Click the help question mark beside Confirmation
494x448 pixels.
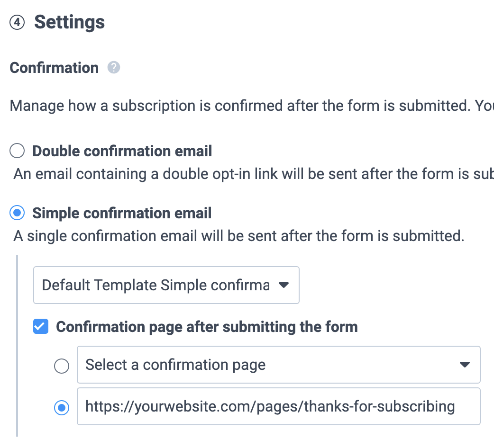pos(114,67)
